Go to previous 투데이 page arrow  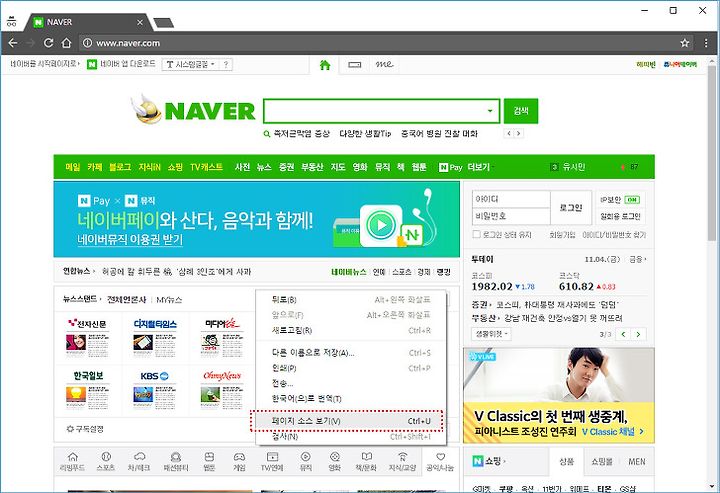(x=624, y=334)
